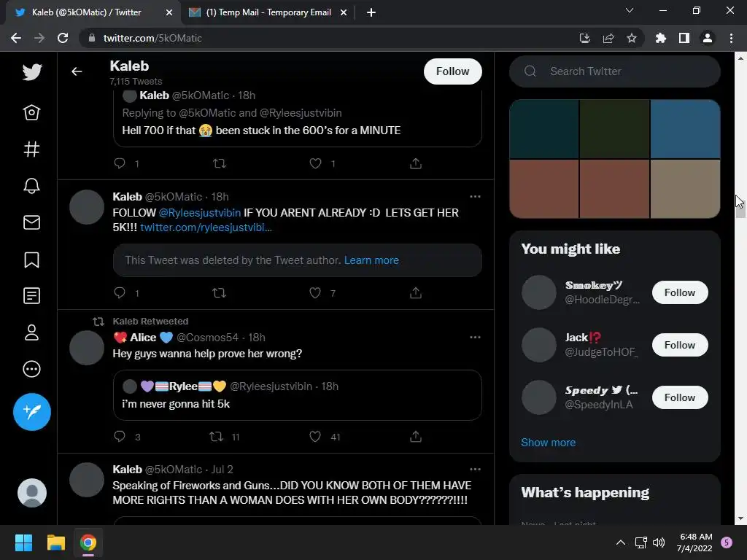Viewport: 747px width, 560px height.
Task: Close the Temp Mail tab
Action: [x=344, y=12]
